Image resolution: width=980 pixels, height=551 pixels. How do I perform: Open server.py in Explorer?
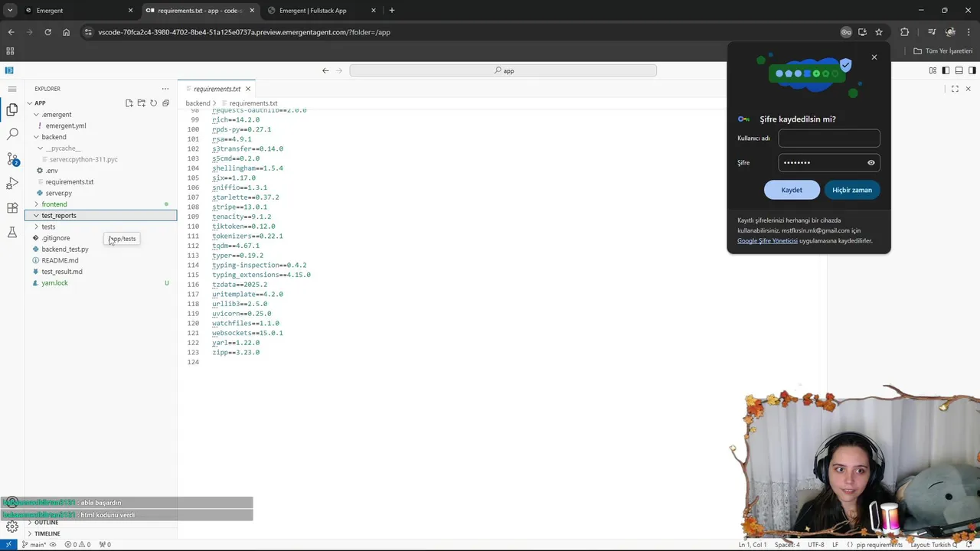point(58,193)
